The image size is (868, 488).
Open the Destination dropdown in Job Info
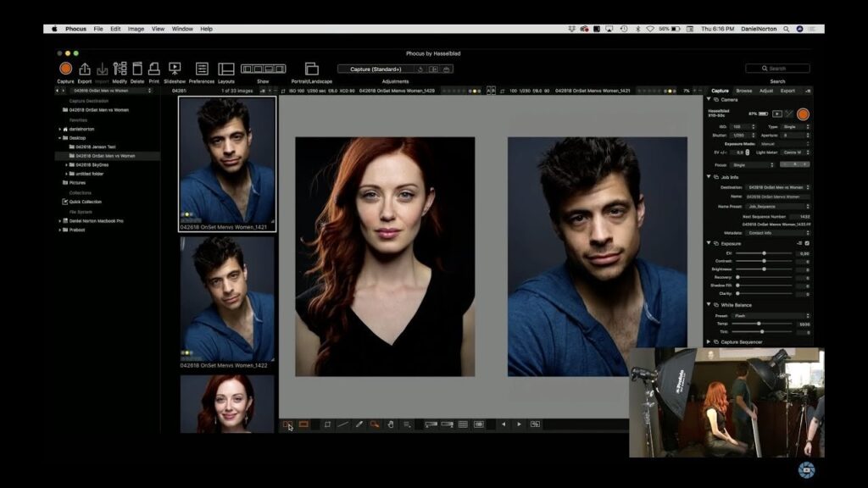778,187
